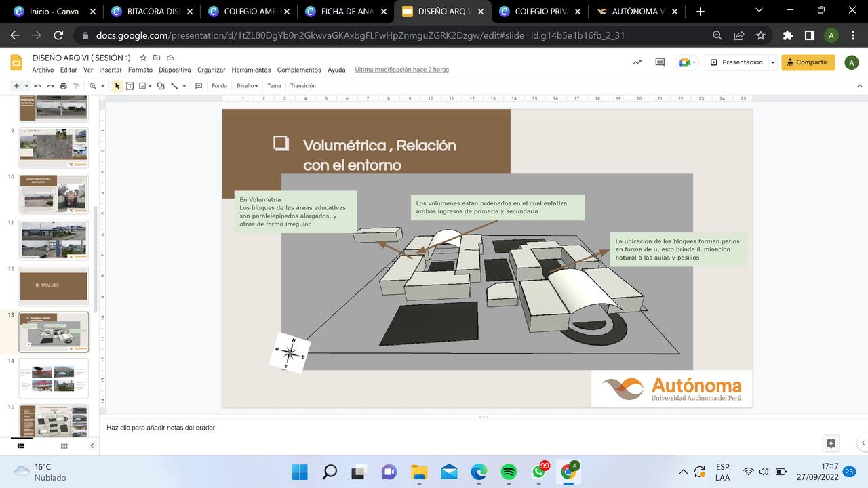Switch to the COLEGIO AME browser tab
The image size is (868, 488).
[248, 12]
